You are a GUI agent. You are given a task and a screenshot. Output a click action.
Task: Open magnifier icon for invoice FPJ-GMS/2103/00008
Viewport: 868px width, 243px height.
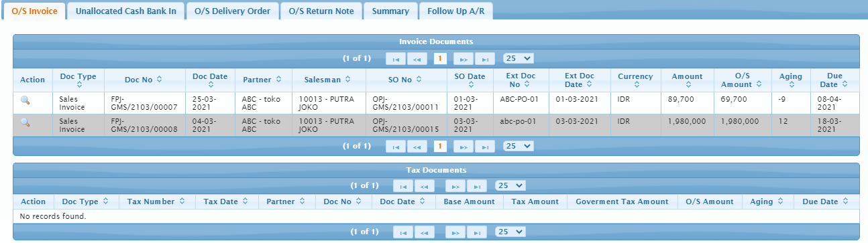(x=25, y=122)
